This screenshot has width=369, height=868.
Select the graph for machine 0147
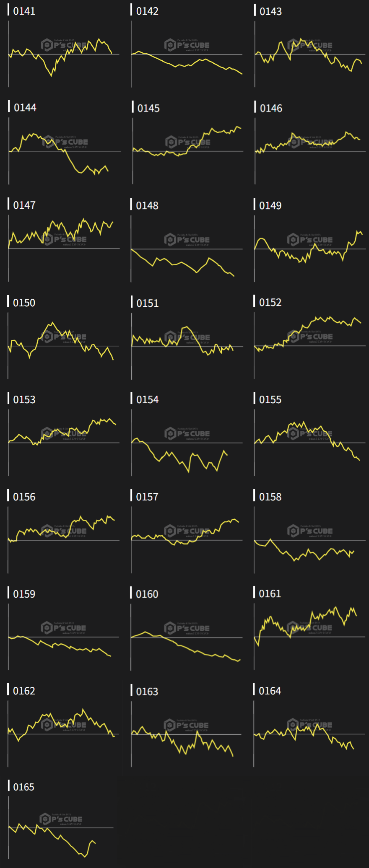pos(64,248)
